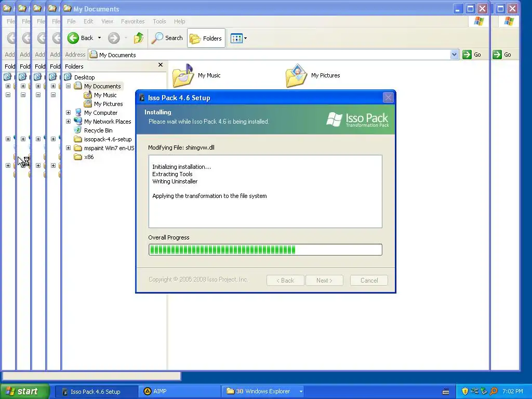Screen dimensions: 532x399
Task: Click the yellow security shield tray icon
Action: (465, 391)
